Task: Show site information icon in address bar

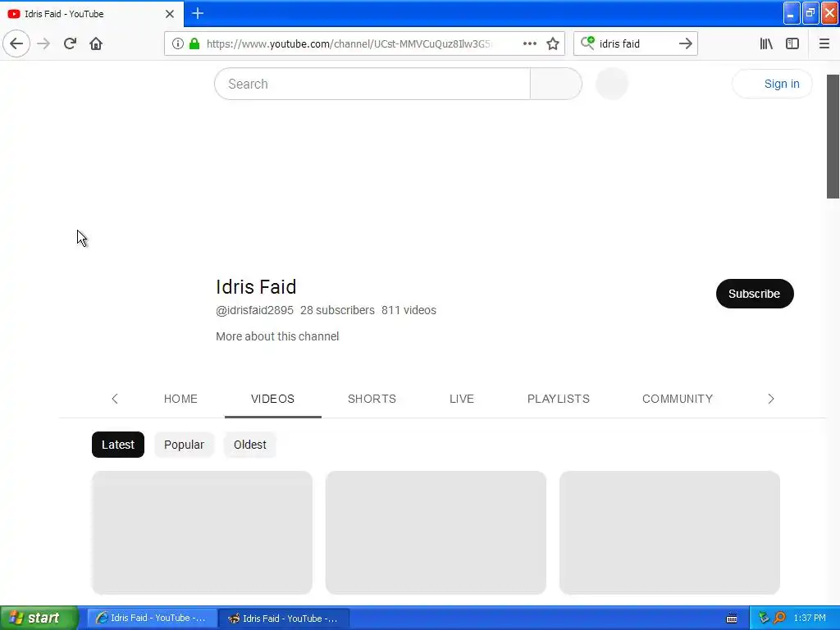Action: point(178,43)
